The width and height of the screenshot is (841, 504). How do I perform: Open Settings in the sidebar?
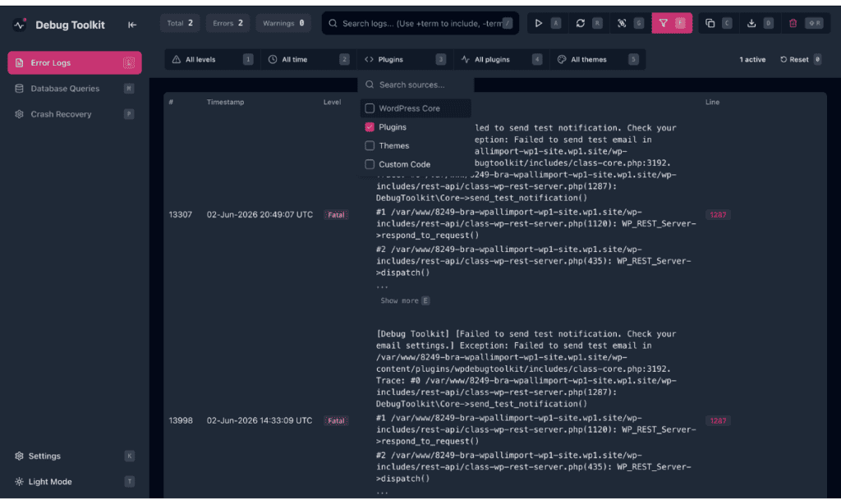[x=75, y=456]
